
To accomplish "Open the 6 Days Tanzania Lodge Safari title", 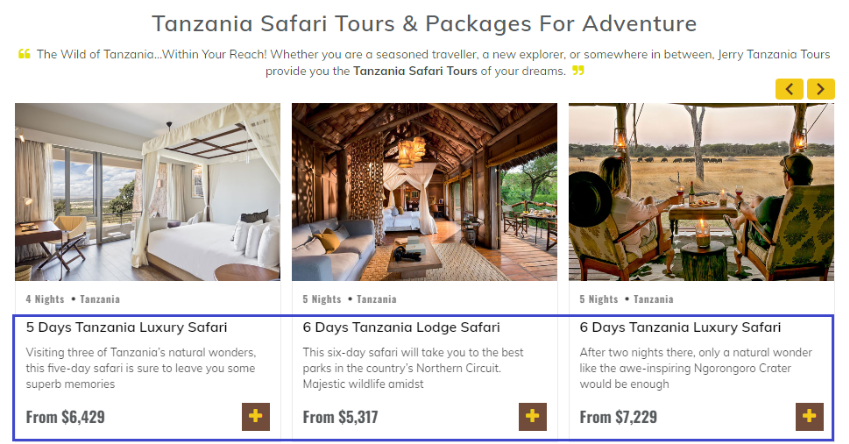I will point(401,327).
